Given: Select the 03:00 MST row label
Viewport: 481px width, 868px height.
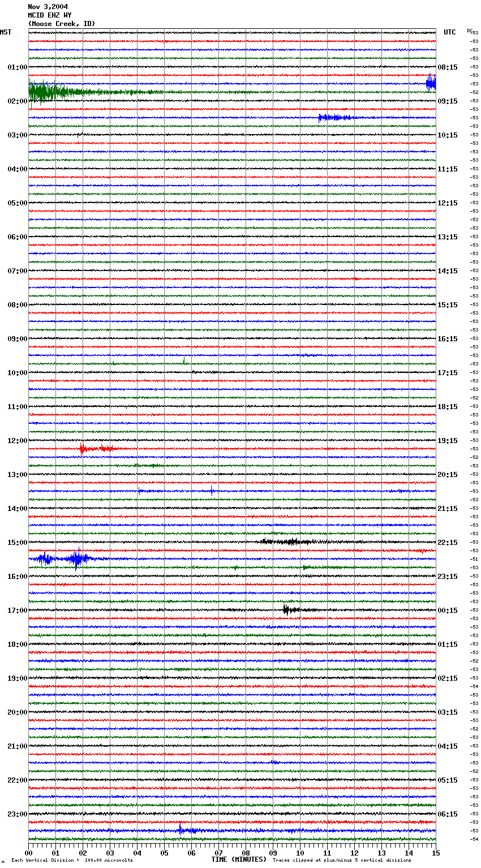Looking at the screenshot, I should coord(18,135).
